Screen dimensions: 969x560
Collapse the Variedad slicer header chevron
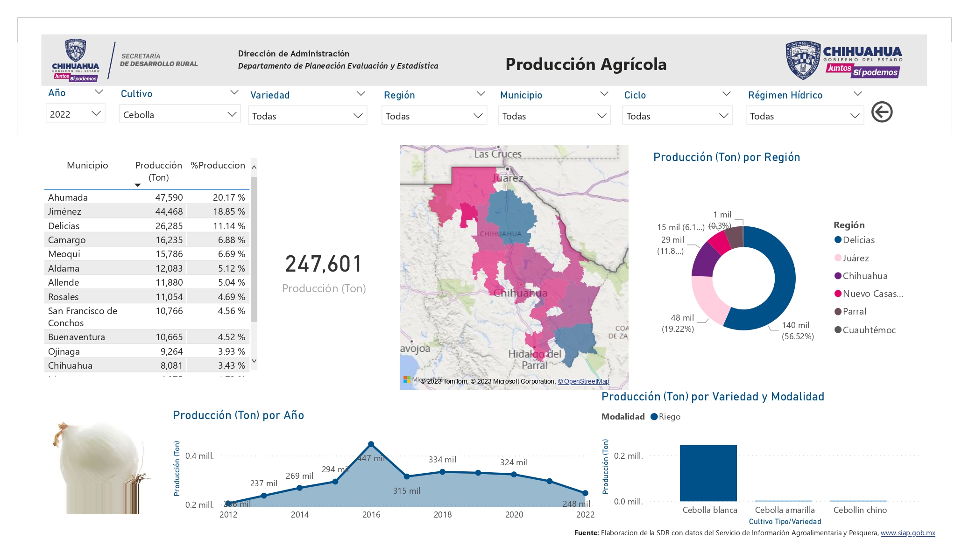(361, 94)
